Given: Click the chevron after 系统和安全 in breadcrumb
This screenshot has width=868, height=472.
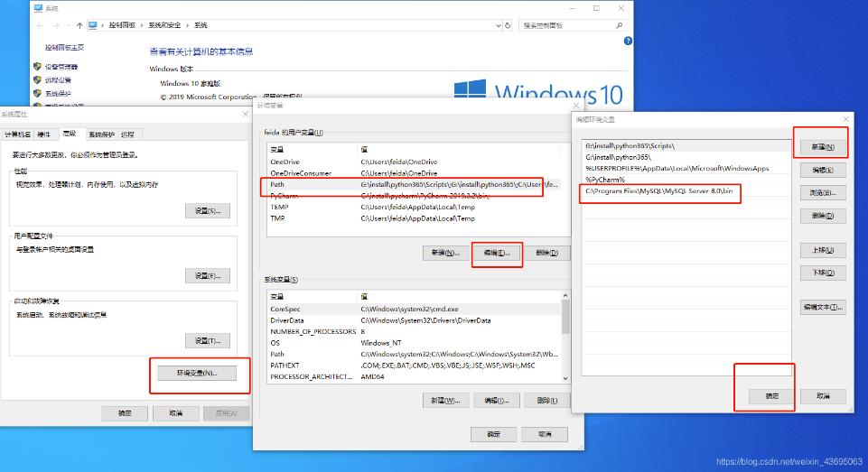Looking at the screenshot, I should click(188, 25).
